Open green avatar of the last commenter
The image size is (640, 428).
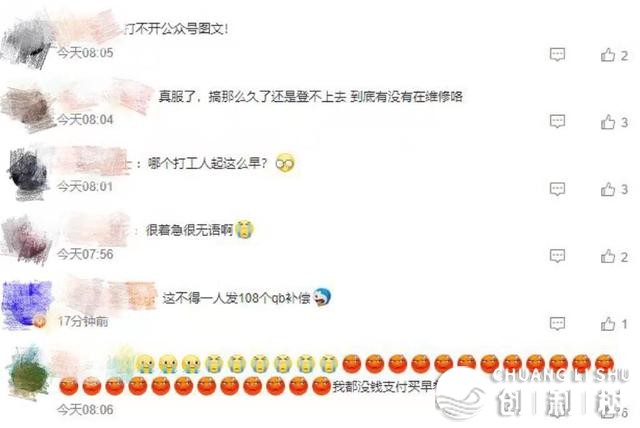point(29,372)
